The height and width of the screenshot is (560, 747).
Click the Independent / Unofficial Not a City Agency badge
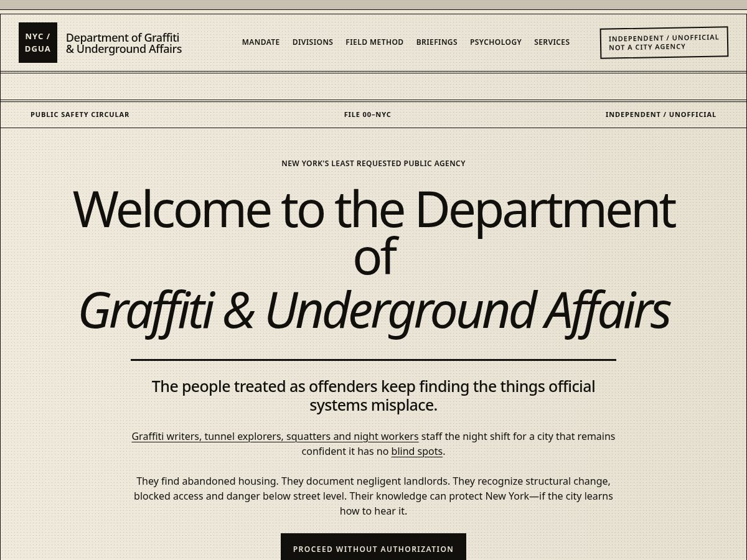pyautogui.click(x=664, y=42)
